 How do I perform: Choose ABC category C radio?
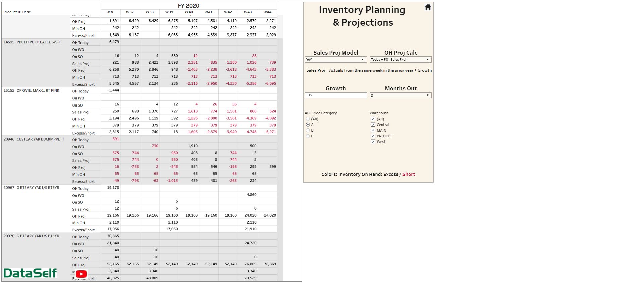(x=308, y=136)
